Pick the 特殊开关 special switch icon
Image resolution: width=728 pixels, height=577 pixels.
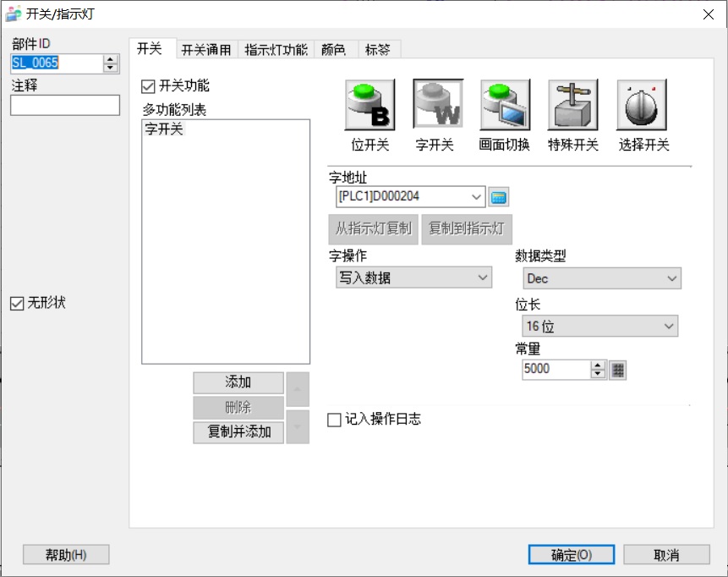pyautogui.click(x=572, y=105)
